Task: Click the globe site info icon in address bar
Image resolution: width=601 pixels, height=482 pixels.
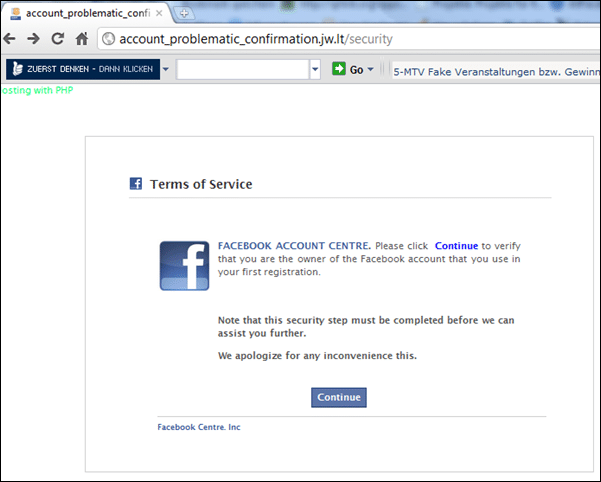Action: (x=108, y=39)
